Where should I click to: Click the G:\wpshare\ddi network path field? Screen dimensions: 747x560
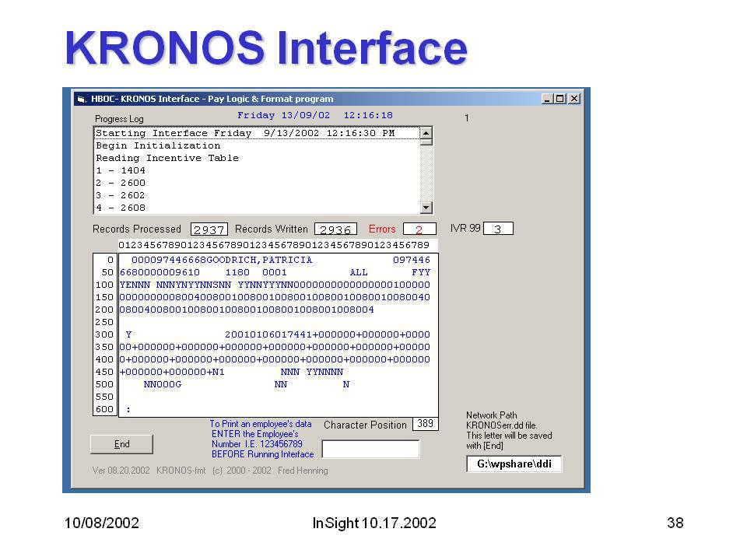514,464
